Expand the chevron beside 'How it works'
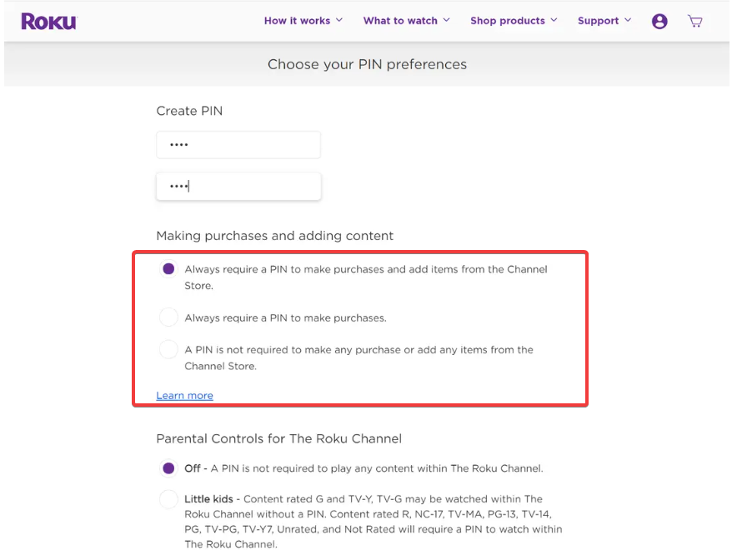Screen dimensions: 732x560 click(339, 20)
